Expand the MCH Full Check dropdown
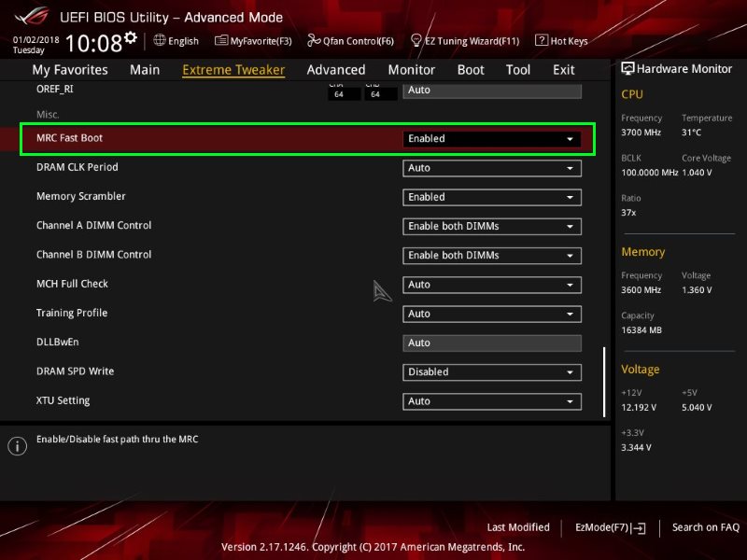747x560 pixels. tap(492, 285)
